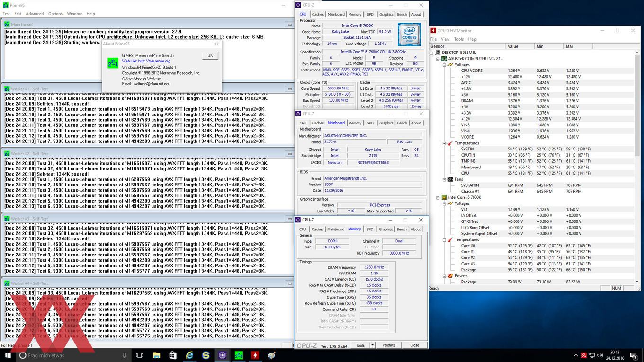Show hidden system tray icons chevron
The image size is (644, 362).
click(x=576, y=355)
